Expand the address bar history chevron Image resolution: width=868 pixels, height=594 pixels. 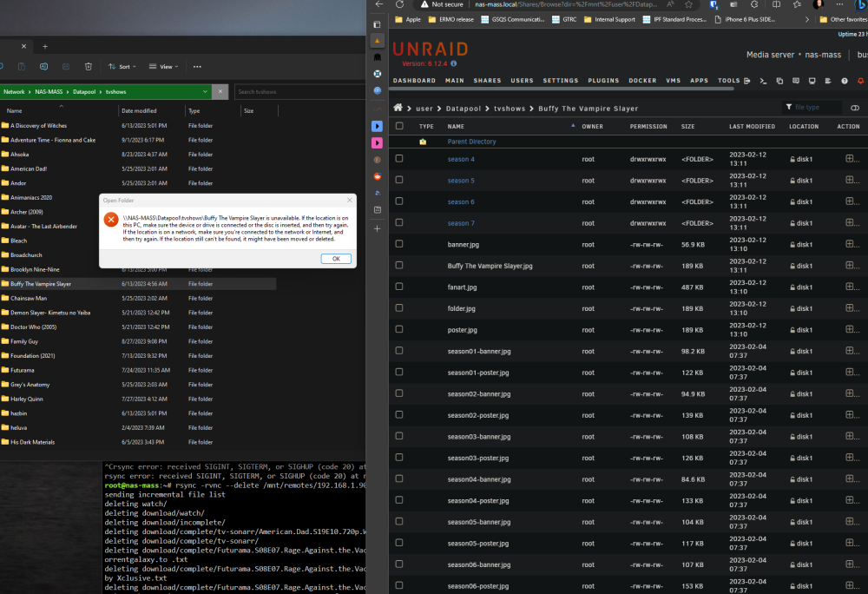[205, 92]
